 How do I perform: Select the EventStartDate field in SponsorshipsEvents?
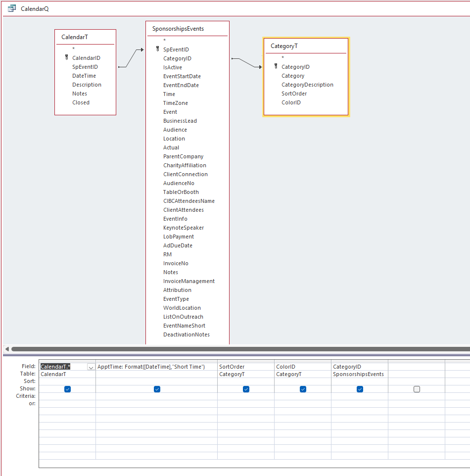(182, 76)
